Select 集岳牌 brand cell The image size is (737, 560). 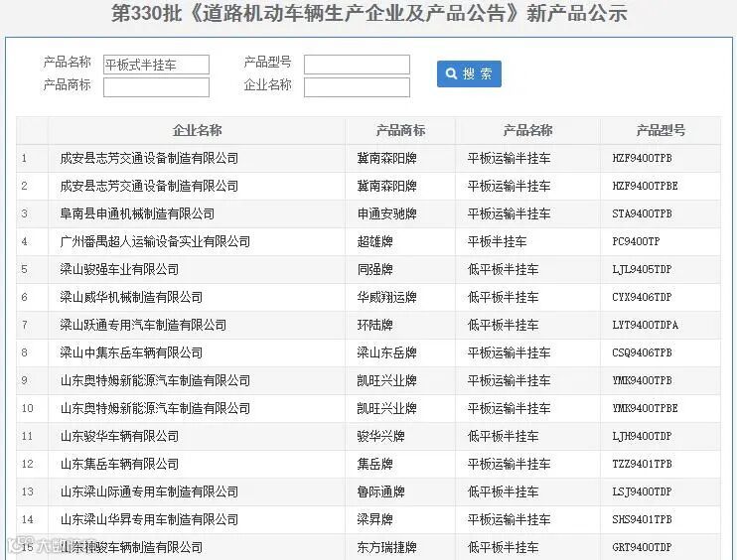pos(400,464)
